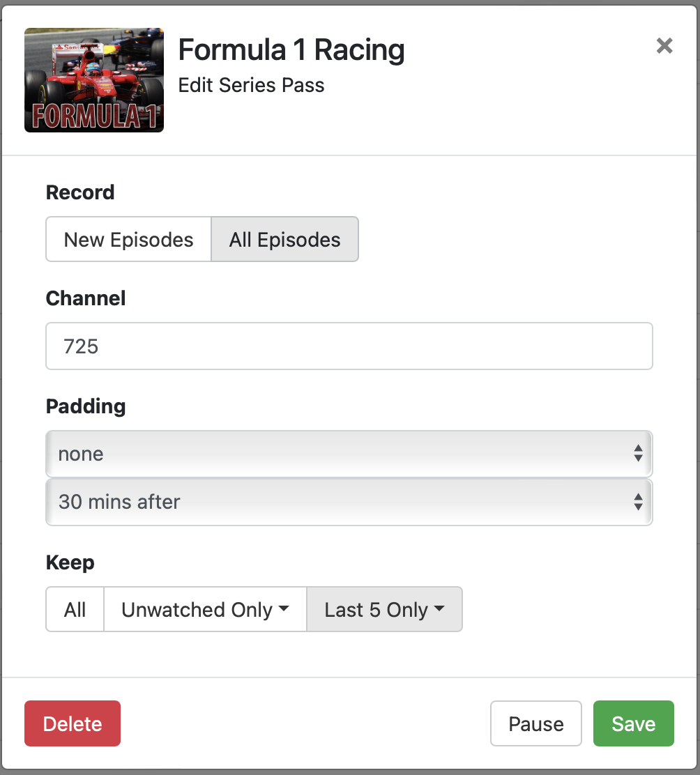The image size is (700, 775).
Task: Close the Edit Series Pass dialog
Action: click(664, 46)
